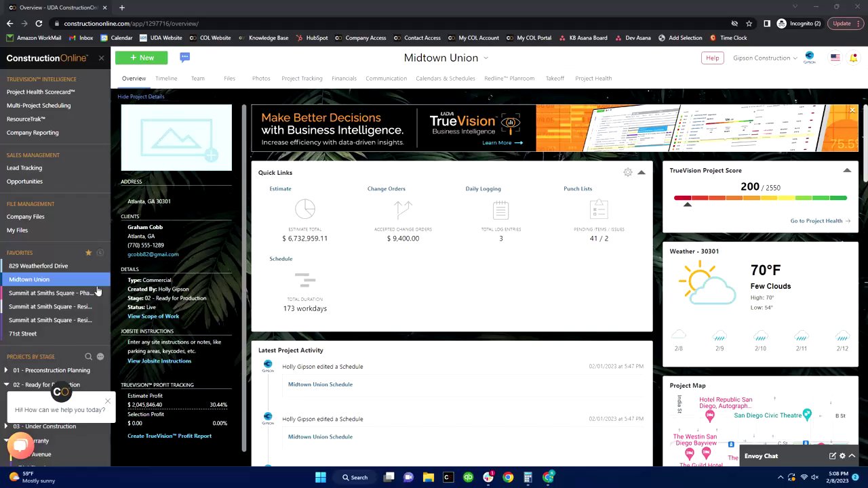The width and height of the screenshot is (868, 488).
Task: Switch to the Team tab
Action: pos(197,79)
